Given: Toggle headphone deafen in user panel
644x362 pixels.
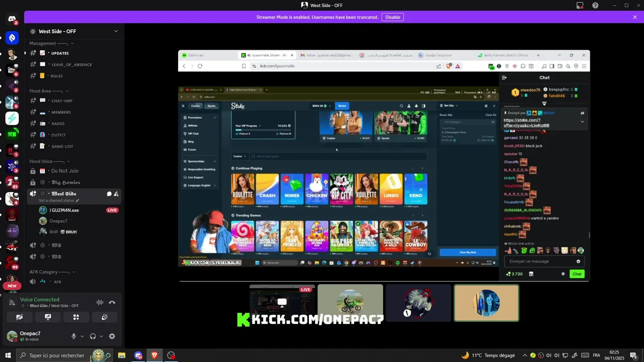Looking at the screenshot, I should tap(93, 336).
